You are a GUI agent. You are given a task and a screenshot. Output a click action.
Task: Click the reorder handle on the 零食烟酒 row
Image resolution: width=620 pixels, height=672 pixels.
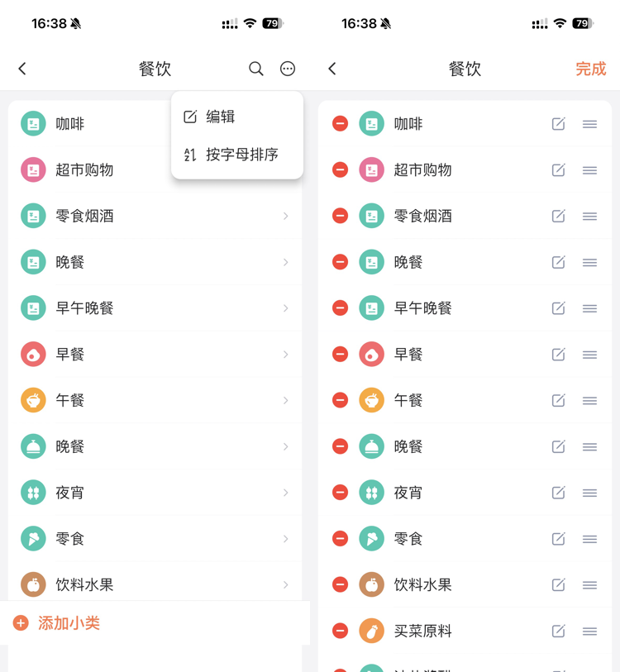[x=589, y=217]
